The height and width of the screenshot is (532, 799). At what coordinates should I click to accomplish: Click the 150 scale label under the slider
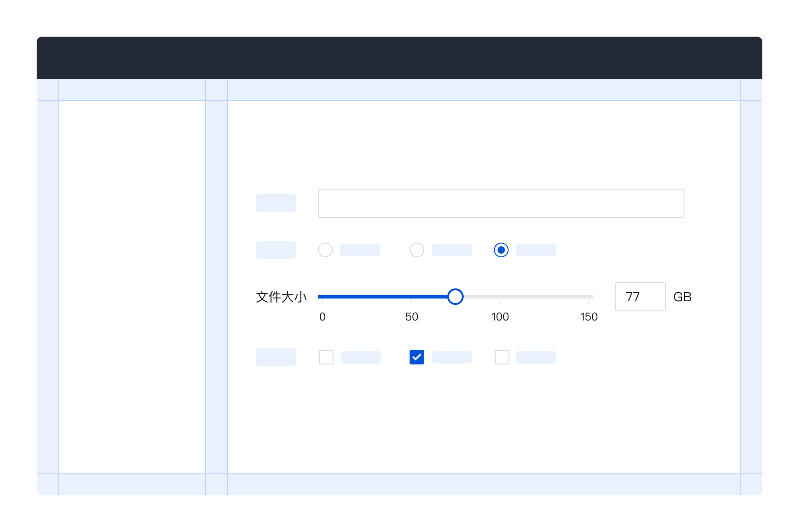[589, 316]
